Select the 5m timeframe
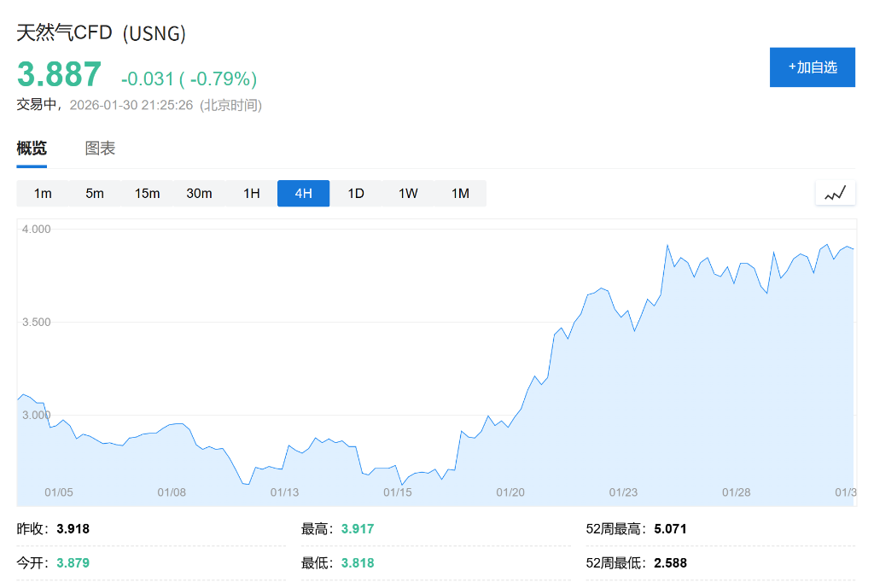The image size is (874, 588). point(95,193)
